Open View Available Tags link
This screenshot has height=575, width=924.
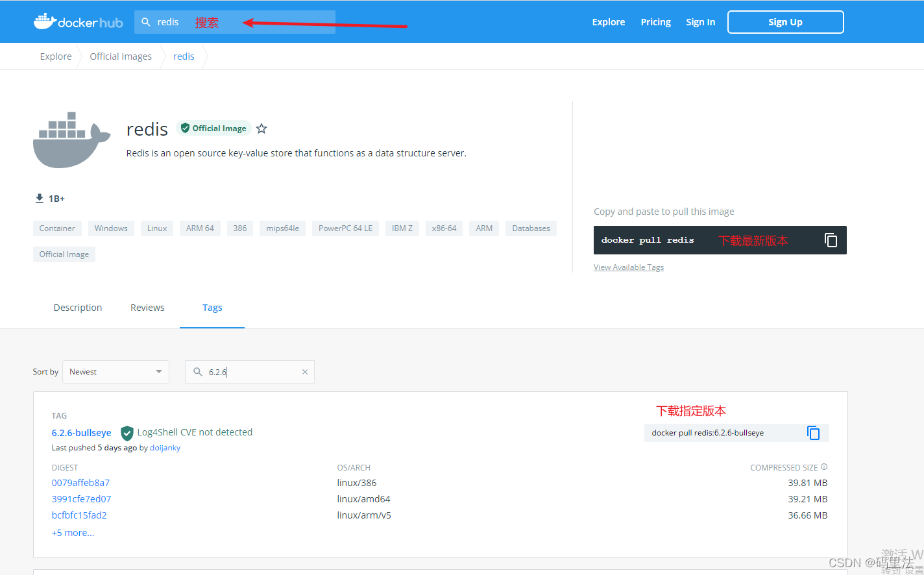click(629, 267)
